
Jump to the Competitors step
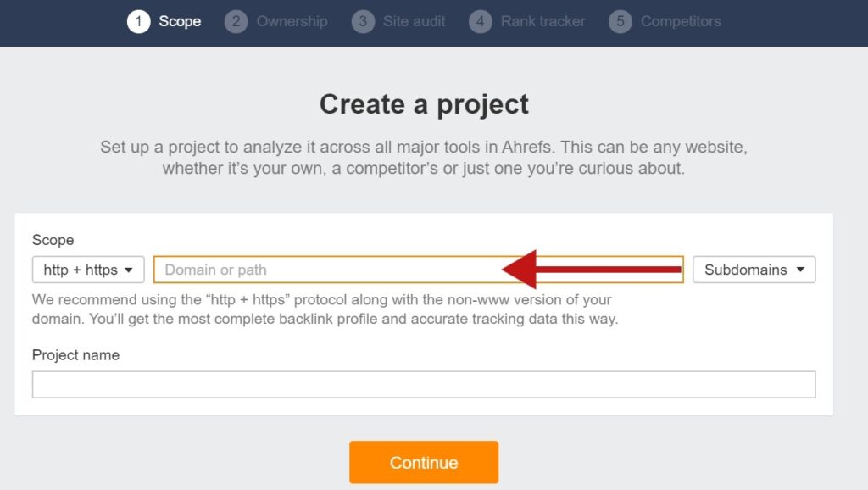click(x=681, y=21)
